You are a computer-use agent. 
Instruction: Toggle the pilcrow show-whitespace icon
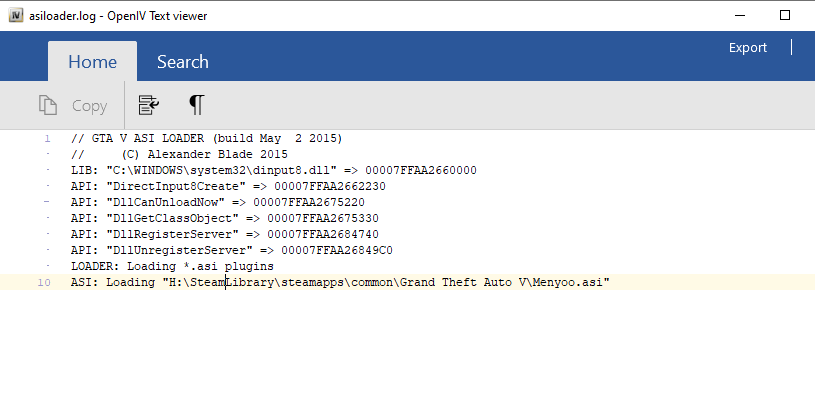[x=197, y=105]
